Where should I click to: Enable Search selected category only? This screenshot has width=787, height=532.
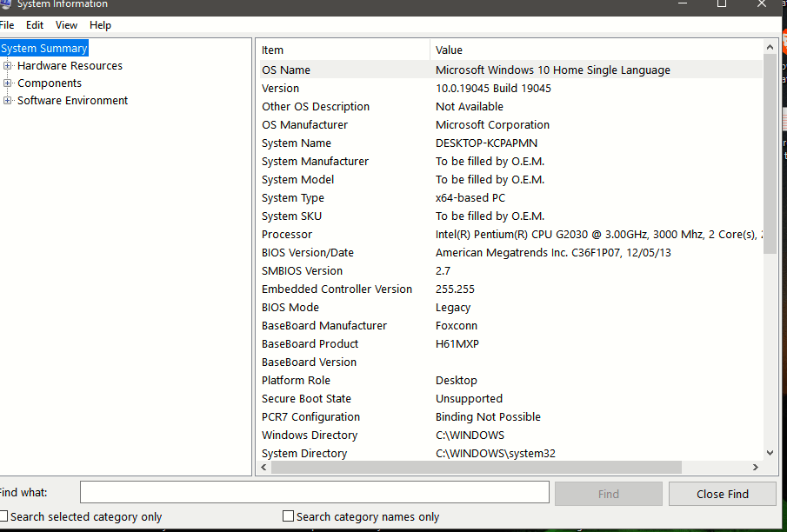click(4, 516)
